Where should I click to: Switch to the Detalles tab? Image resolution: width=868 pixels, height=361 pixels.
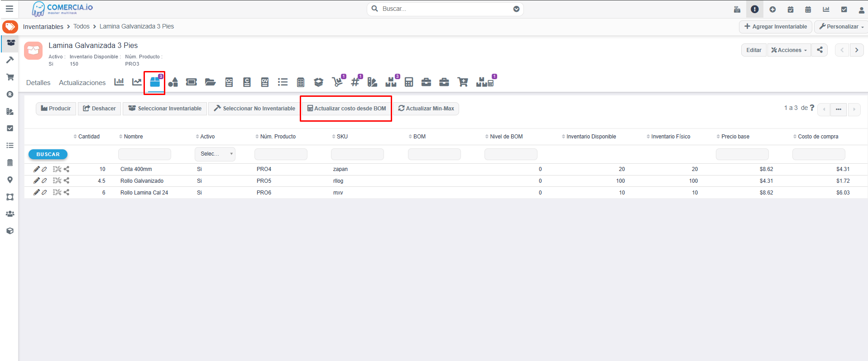click(x=38, y=83)
